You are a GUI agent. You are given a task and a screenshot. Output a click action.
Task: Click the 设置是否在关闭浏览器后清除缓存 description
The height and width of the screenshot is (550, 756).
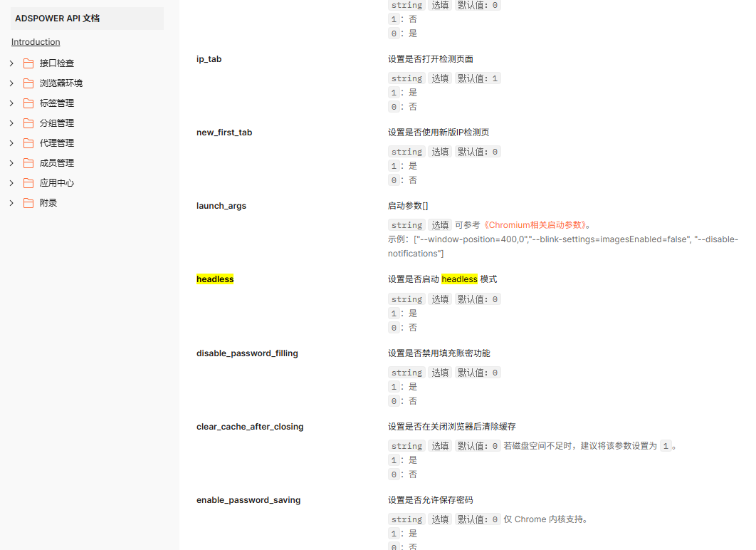point(452,427)
